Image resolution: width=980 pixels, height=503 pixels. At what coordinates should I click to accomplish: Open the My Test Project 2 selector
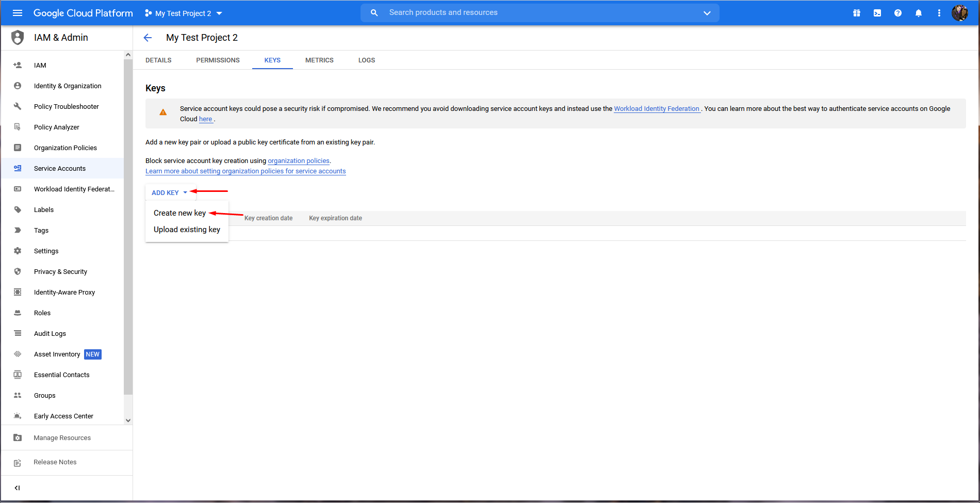[184, 13]
